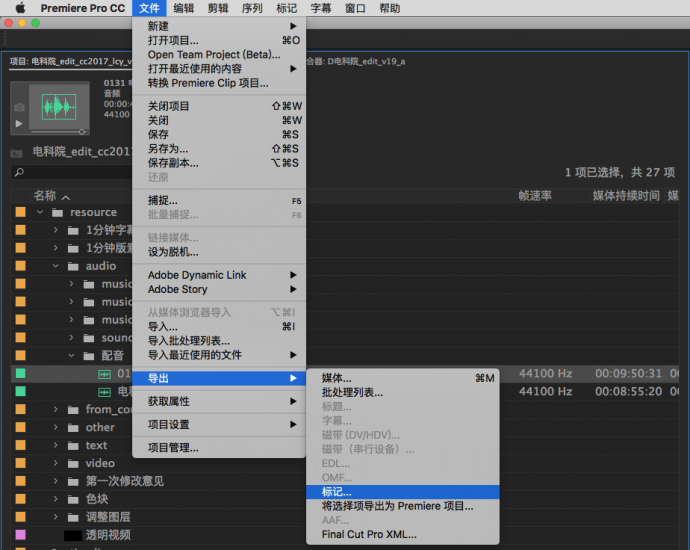Click the audio waveform preview thumbnail
This screenshot has width=690, height=550.
(59, 107)
